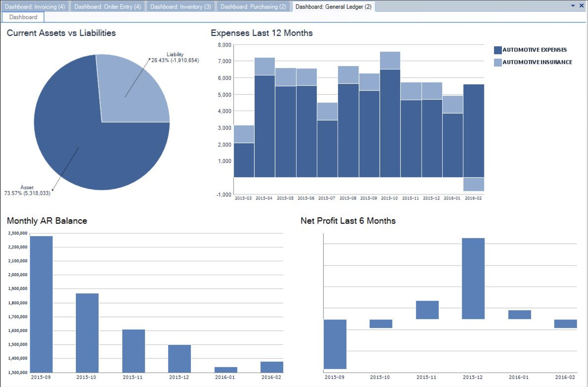Switch to Dashboard: Invoicing tab

(35, 7)
